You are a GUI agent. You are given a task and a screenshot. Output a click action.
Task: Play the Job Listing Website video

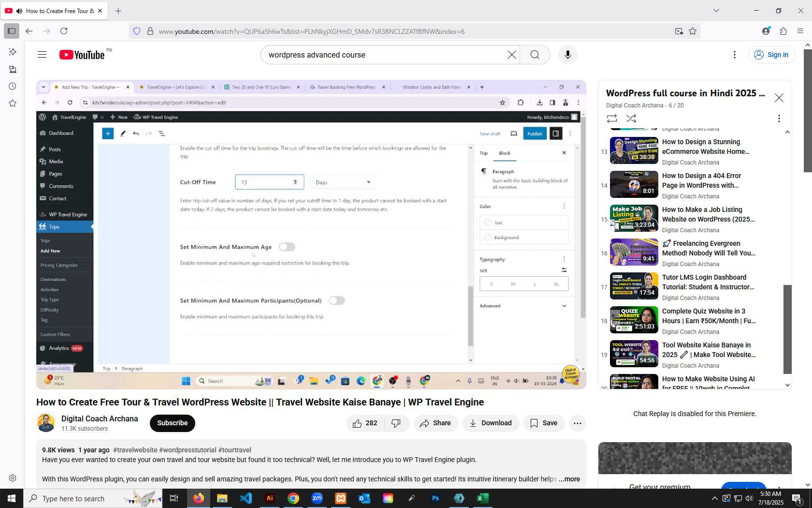point(634,218)
